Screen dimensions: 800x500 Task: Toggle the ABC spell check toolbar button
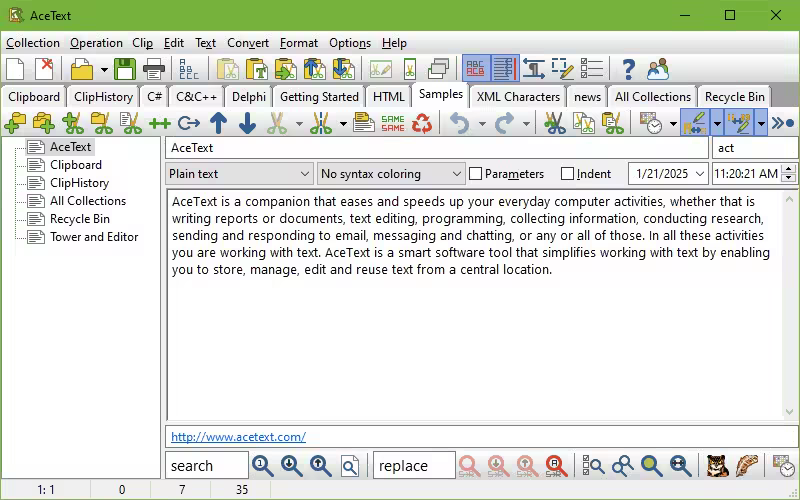tap(476, 69)
